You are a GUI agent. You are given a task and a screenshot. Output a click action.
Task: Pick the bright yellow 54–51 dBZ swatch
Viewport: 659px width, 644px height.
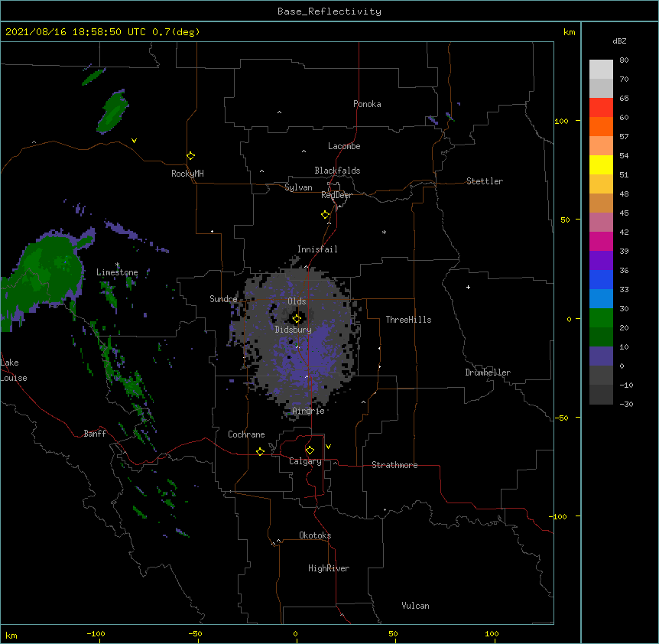coord(601,164)
